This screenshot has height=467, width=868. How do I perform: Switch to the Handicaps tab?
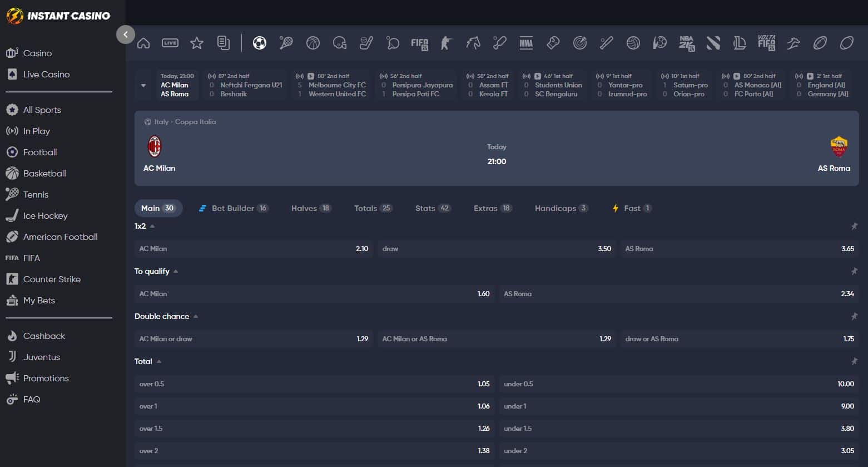tap(562, 208)
